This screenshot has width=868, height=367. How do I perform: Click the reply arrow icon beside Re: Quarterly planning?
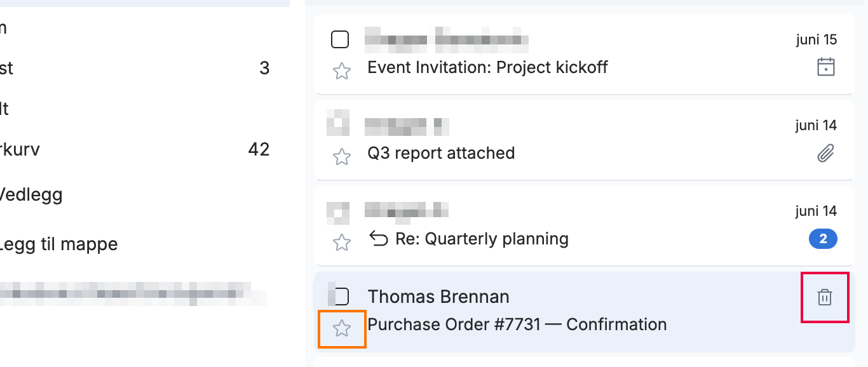379,239
